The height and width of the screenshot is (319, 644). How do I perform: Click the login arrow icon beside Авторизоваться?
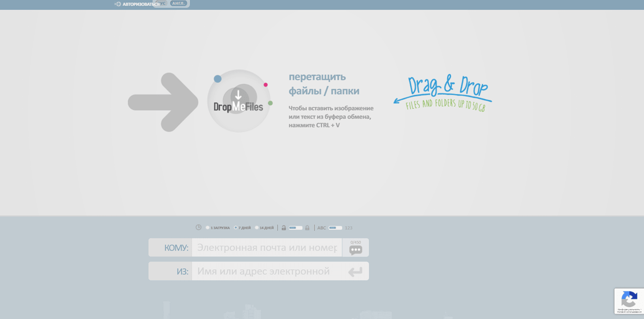tap(118, 4)
